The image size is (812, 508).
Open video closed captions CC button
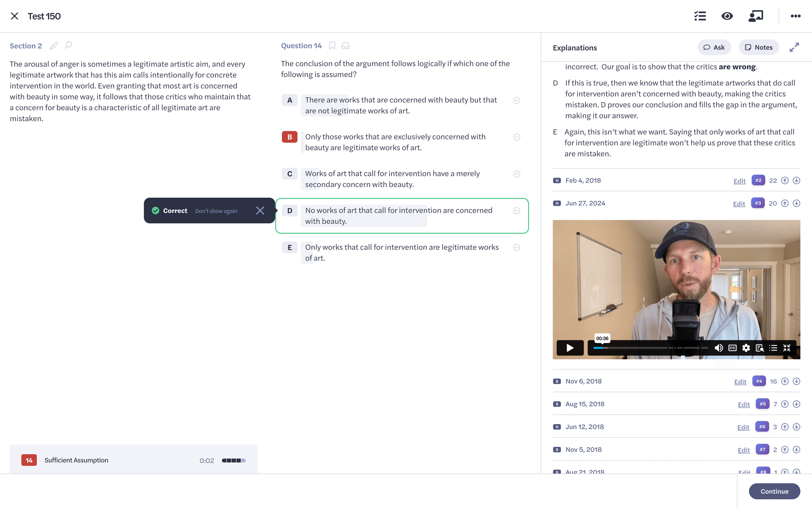tap(732, 348)
